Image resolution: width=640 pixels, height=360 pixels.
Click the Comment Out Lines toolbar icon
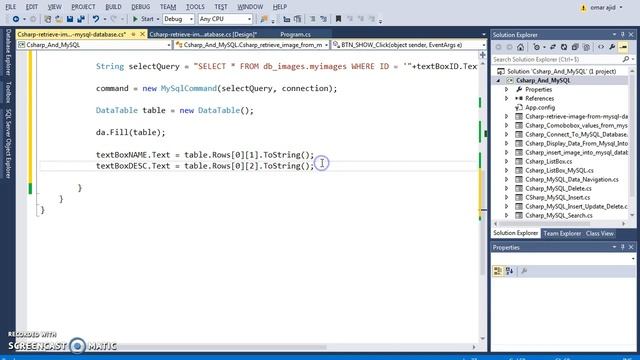[x=312, y=19]
